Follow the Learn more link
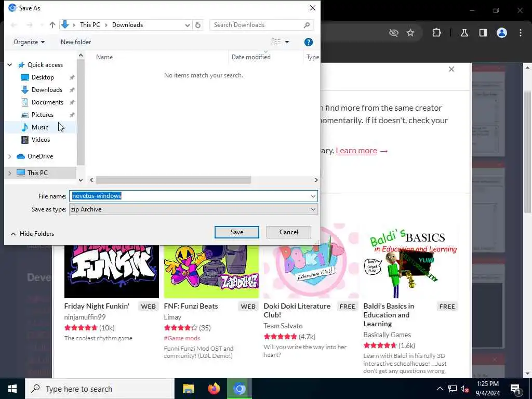The width and height of the screenshot is (532, 399). click(x=356, y=151)
